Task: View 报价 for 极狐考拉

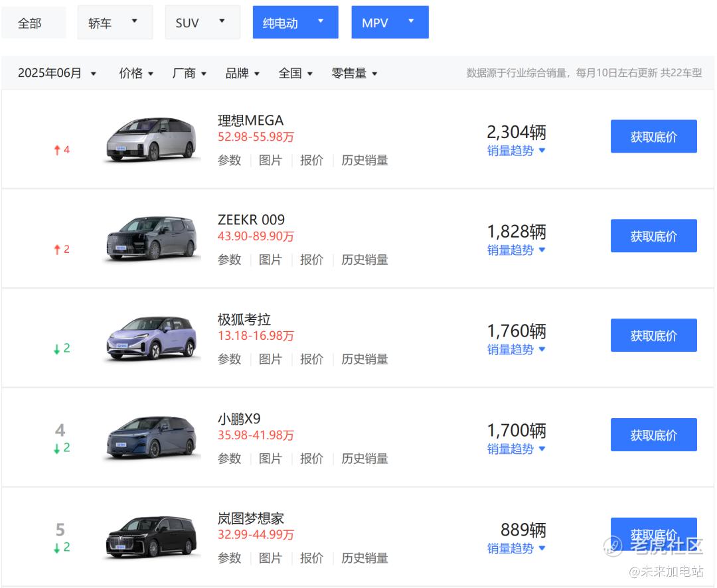Action: (311, 360)
